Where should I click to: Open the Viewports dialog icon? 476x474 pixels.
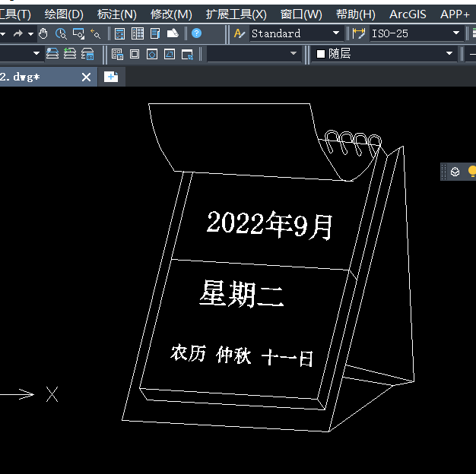[117, 54]
